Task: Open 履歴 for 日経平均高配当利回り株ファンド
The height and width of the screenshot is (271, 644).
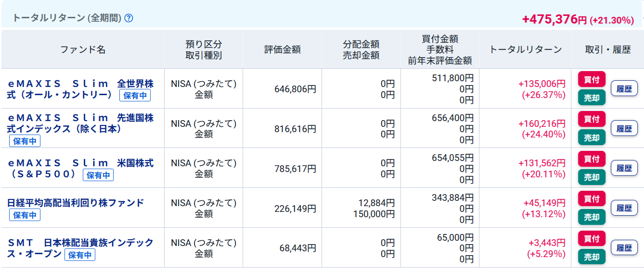Action: pyautogui.click(x=624, y=208)
